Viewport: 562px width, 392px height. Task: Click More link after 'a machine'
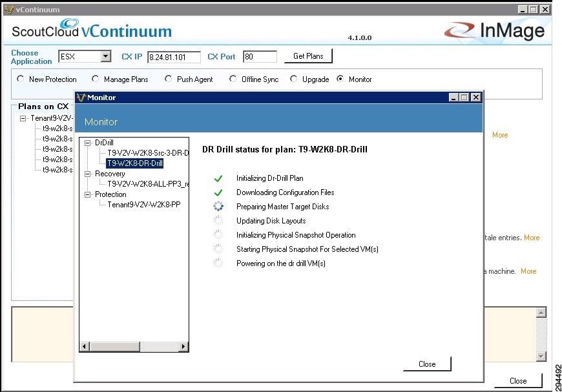pos(528,271)
